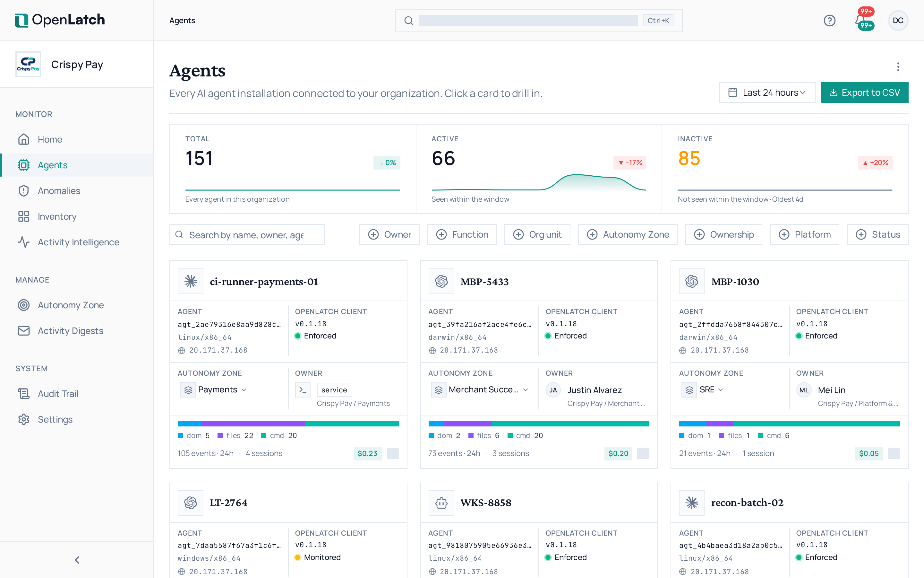924x578 pixels.
Task: Click the MBP-5433 OpenAI agent icon
Action: (x=441, y=281)
